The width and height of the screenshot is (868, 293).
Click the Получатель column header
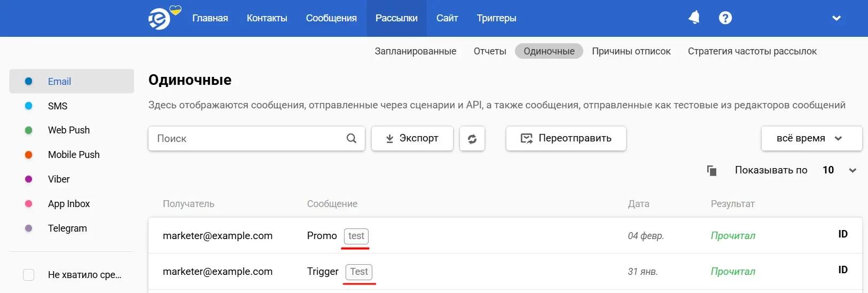(189, 204)
